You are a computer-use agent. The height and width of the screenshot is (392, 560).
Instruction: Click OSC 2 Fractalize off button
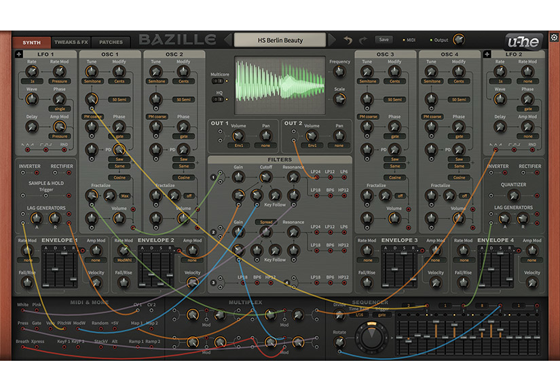[189, 196]
